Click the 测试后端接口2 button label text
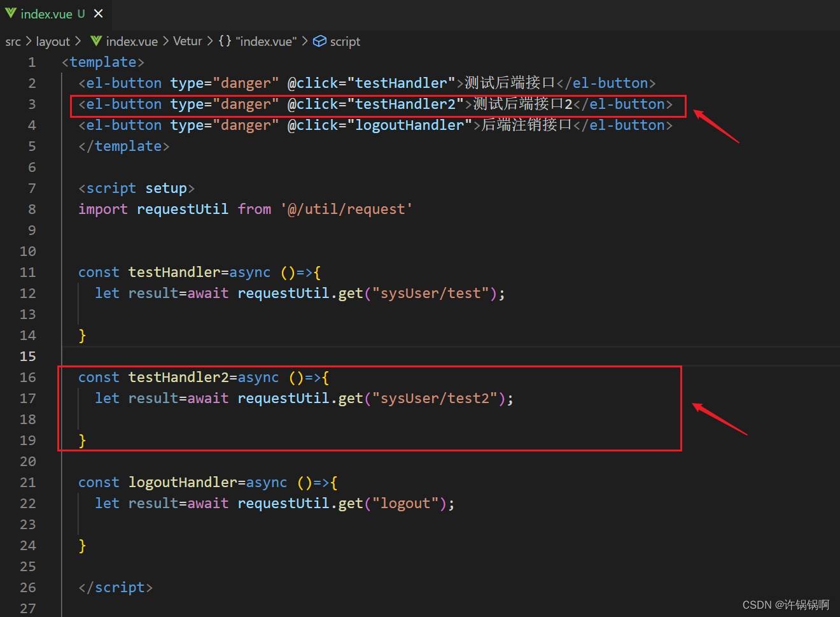The width and height of the screenshot is (840, 617). (x=522, y=104)
